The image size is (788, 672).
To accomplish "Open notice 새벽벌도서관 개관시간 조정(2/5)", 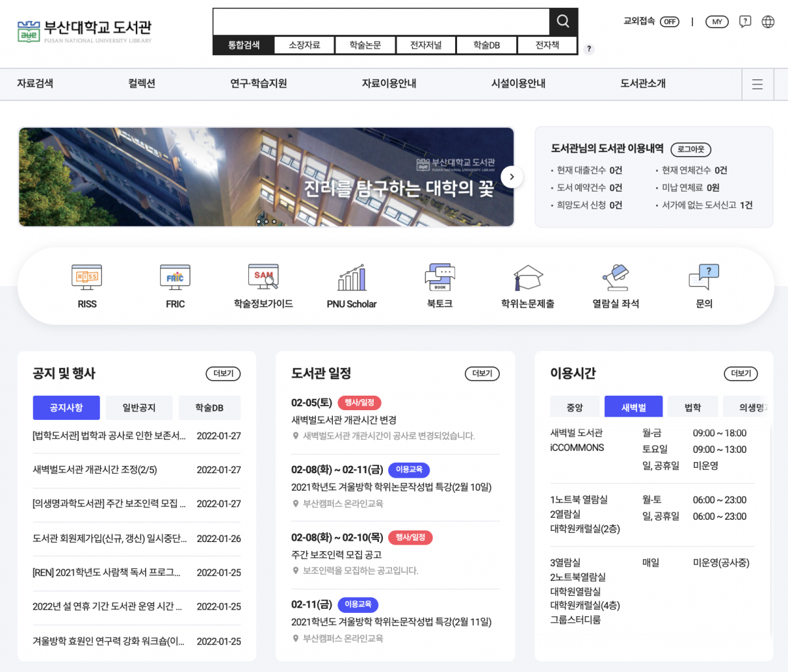I will click(x=95, y=470).
